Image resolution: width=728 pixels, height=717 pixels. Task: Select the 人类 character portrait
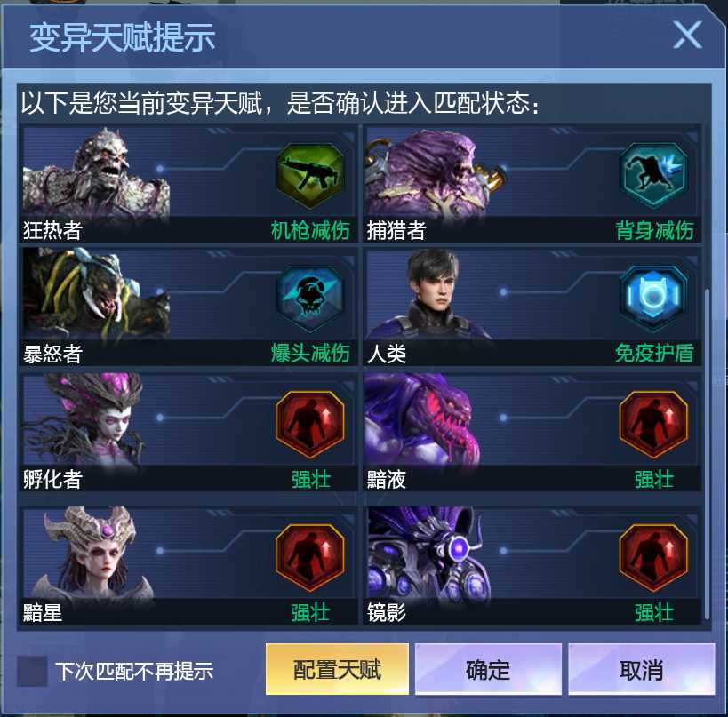click(429, 295)
